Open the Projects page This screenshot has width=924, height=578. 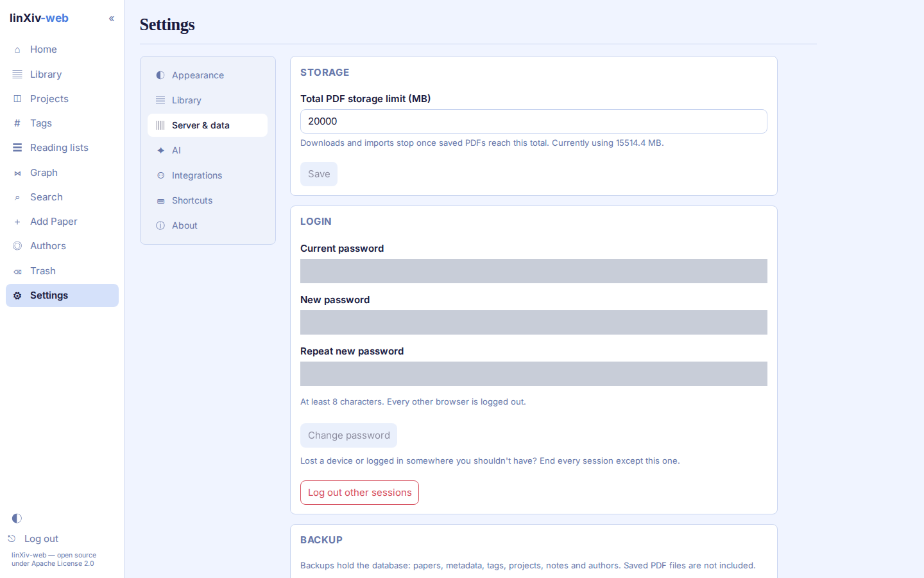pos(62,99)
